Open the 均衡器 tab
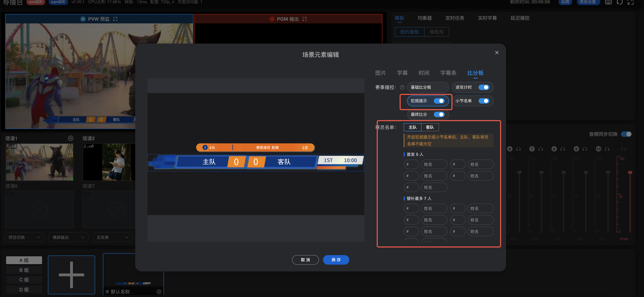The height and width of the screenshot is (297, 644). point(425,18)
